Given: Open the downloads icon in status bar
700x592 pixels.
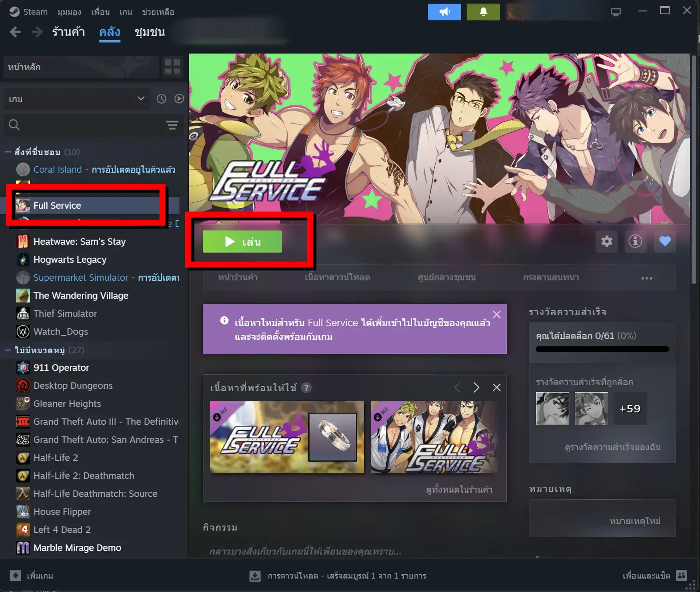Looking at the screenshot, I should [x=255, y=576].
